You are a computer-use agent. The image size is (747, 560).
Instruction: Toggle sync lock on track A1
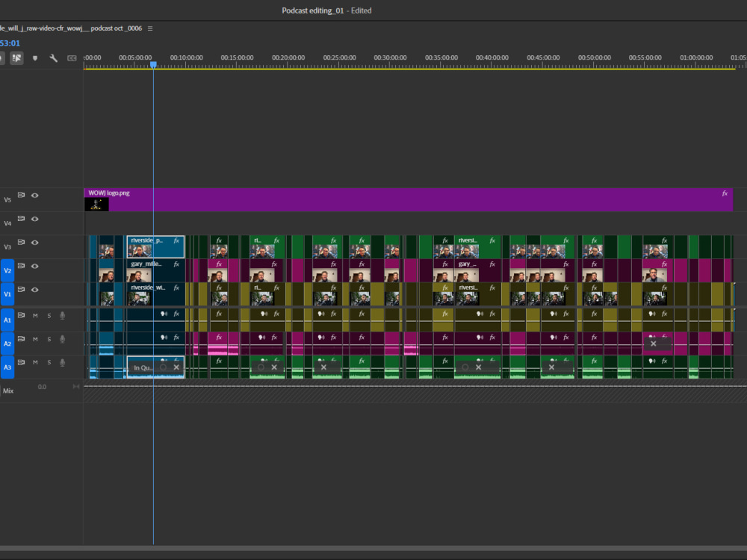(x=21, y=315)
